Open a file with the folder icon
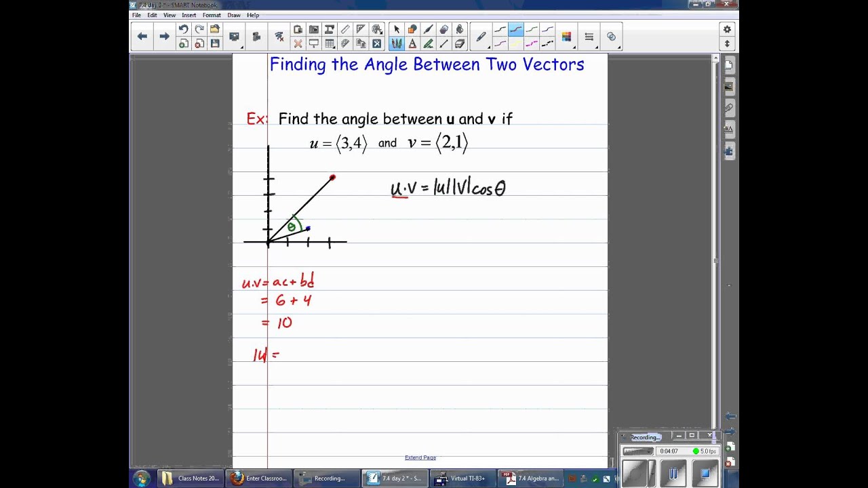This screenshot has width=868, height=488. pyautogui.click(x=215, y=29)
